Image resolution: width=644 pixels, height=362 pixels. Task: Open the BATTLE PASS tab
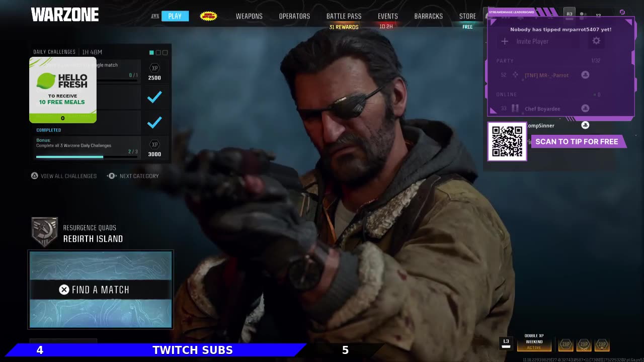pos(344,16)
